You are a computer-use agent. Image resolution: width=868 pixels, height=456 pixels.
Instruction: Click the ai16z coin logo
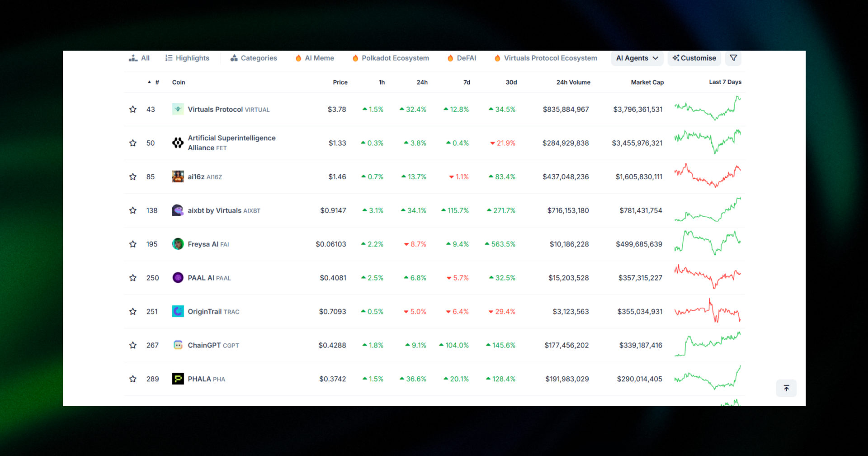[x=178, y=176]
